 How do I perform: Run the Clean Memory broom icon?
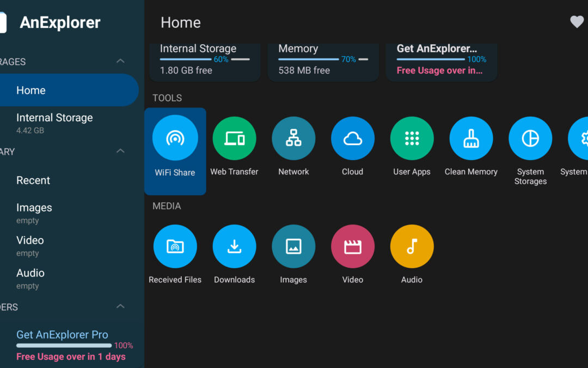click(471, 138)
